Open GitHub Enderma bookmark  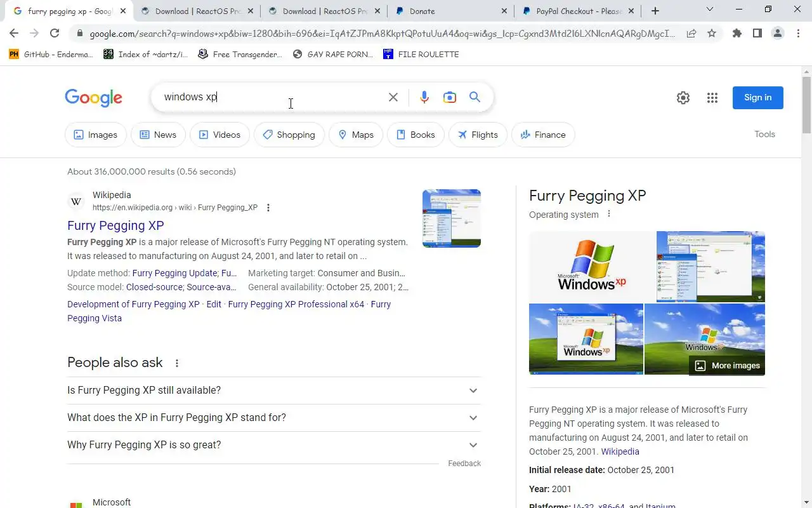tap(51, 55)
